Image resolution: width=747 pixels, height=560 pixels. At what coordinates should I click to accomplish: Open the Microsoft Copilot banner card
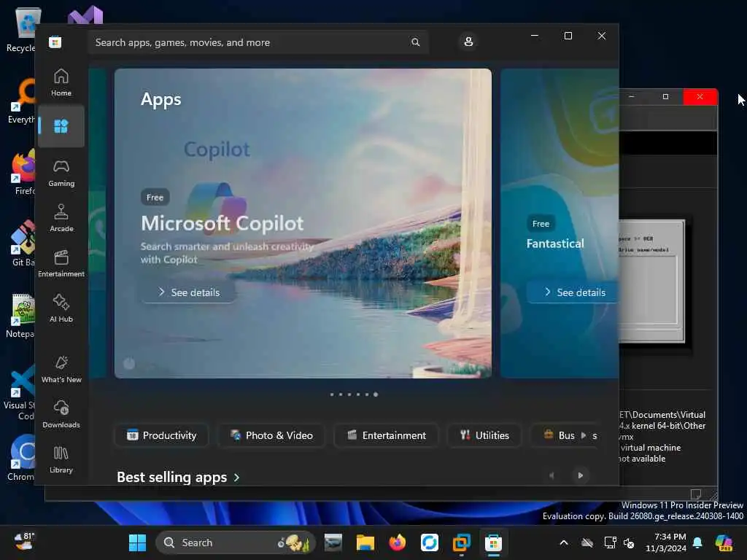click(303, 223)
